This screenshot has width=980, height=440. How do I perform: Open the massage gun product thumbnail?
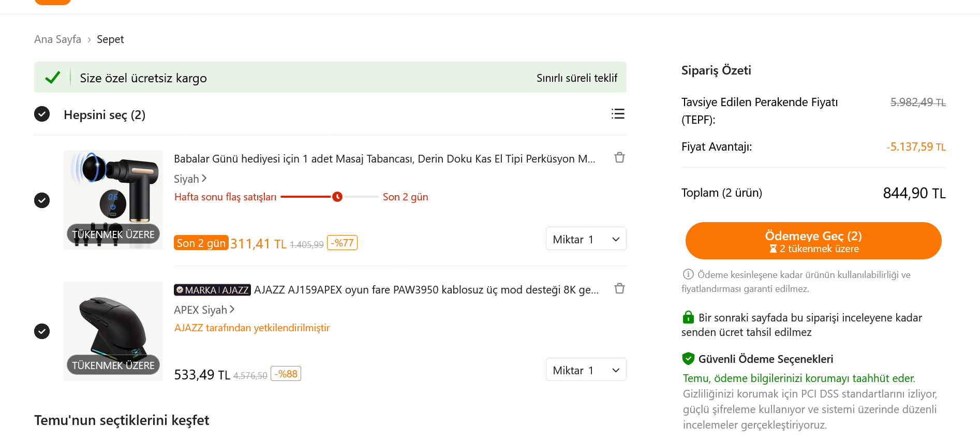(x=113, y=200)
